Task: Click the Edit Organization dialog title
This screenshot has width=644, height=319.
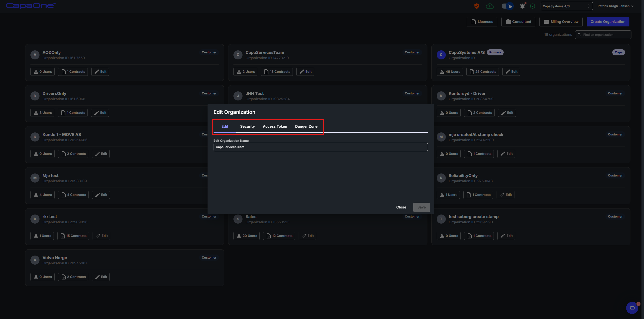Action: [x=234, y=112]
